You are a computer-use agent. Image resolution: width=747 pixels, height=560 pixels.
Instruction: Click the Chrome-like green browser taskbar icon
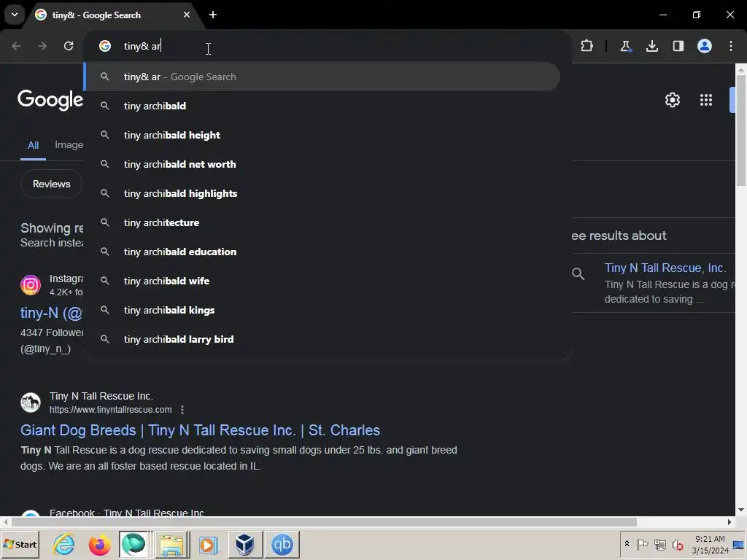click(133, 544)
